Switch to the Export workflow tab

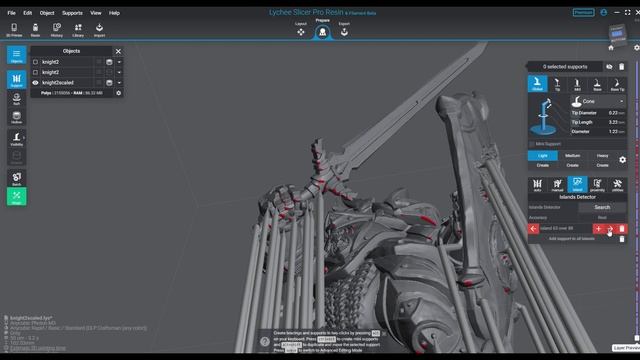click(x=344, y=29)
